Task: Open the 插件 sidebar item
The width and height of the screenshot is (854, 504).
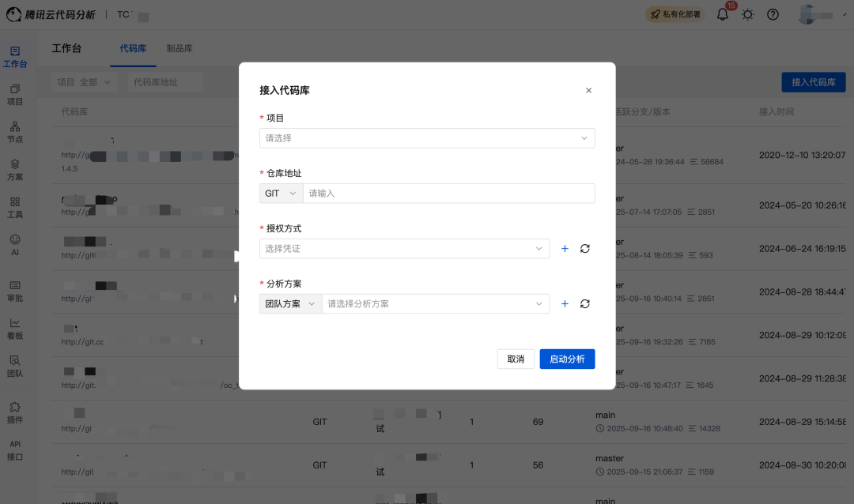Action: 15,413
